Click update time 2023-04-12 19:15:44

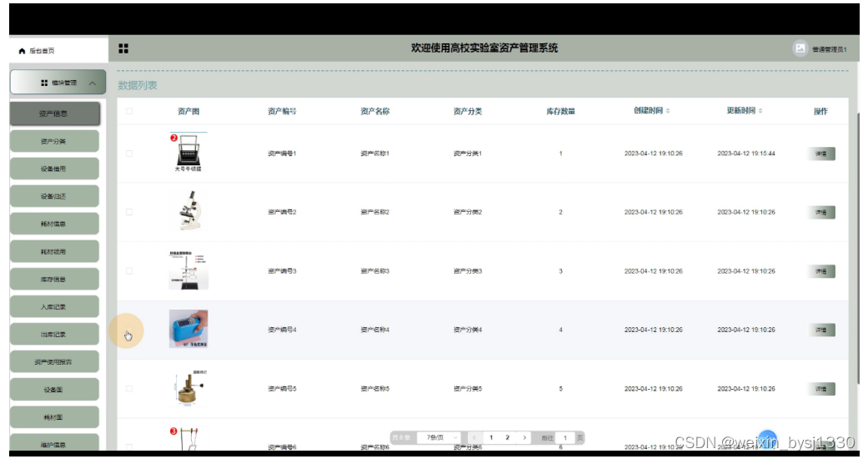point(746,154)
